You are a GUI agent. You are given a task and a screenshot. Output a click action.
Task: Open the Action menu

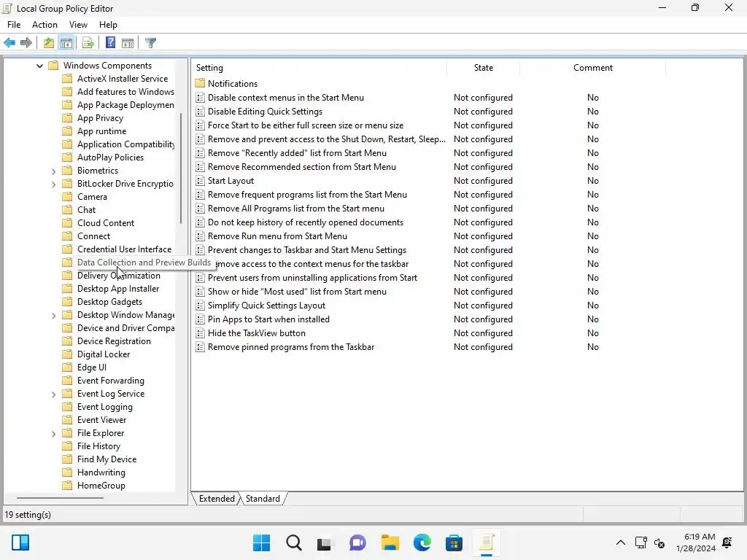44,25
